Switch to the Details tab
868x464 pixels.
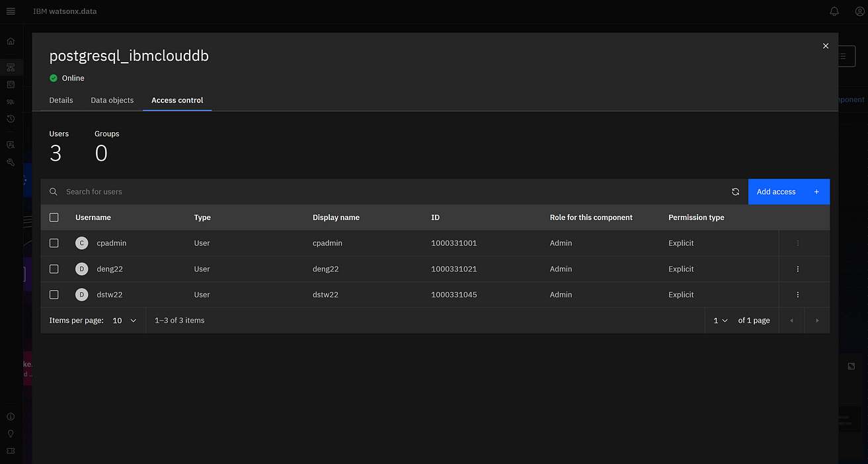pos(61,100)
